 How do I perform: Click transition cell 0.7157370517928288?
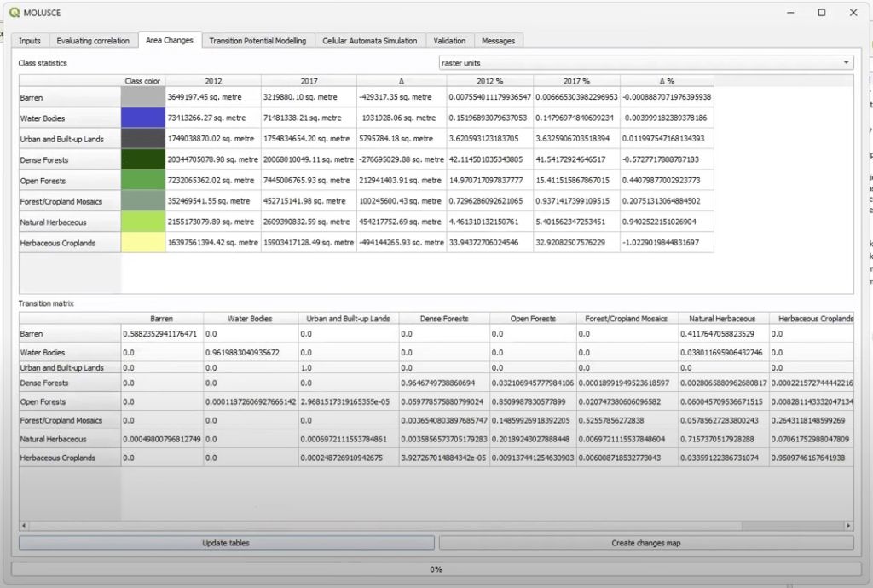[722, 439]
